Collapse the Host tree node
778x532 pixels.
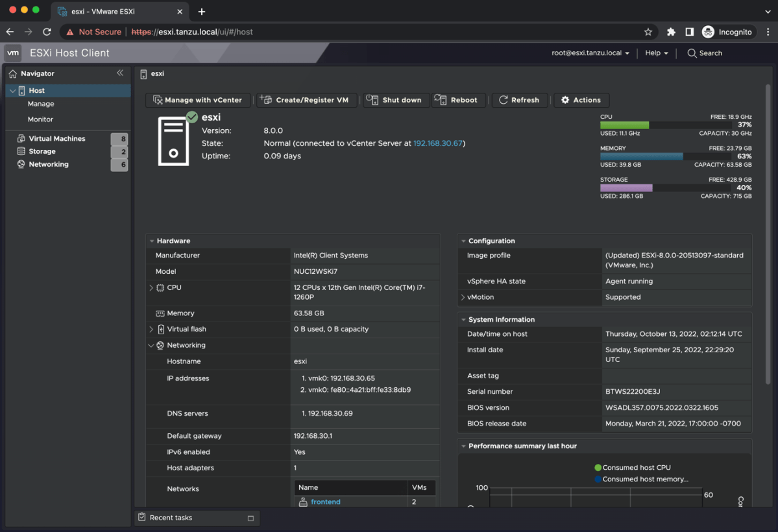point(13,91)
